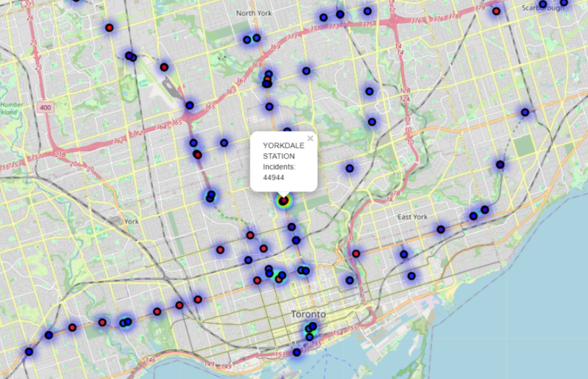Click the blue marker on the orange road south of Scarborough
Image resolution: width=588 pixels, height=379 pixels.
click(x=525, y=112)
